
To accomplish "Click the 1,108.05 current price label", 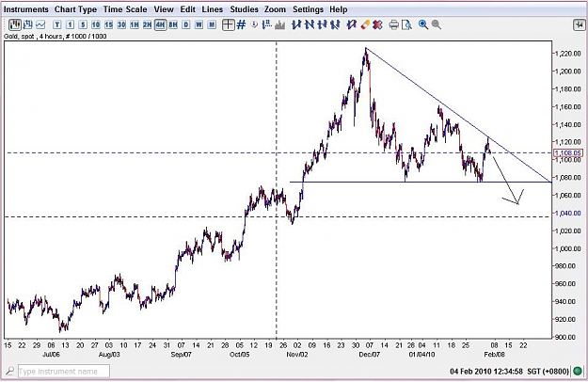I will pos(568,152).
